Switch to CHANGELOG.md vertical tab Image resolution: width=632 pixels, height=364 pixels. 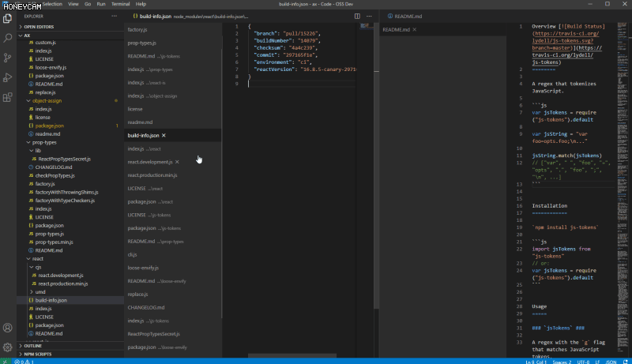(x=172, y=307)
